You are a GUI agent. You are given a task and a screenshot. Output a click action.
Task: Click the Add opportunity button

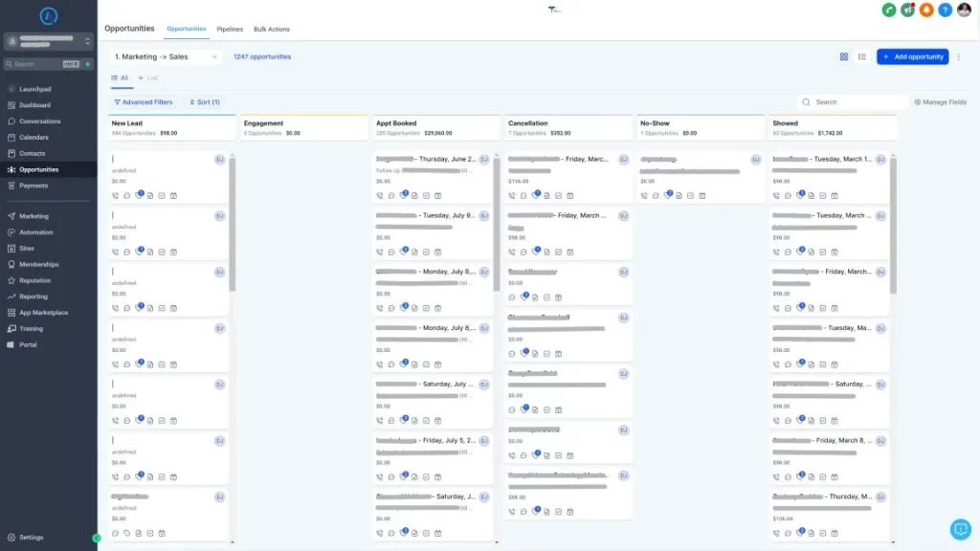coord(913,56)
